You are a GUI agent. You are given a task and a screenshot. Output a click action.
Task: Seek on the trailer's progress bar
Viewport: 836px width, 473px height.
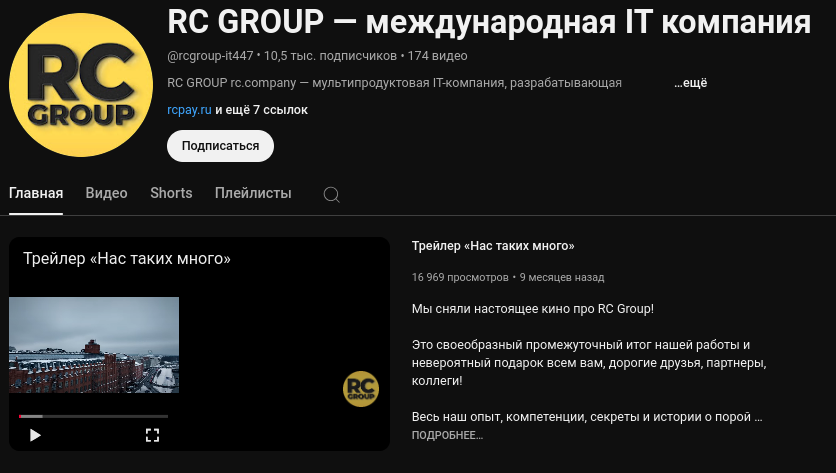pos(93,416)
